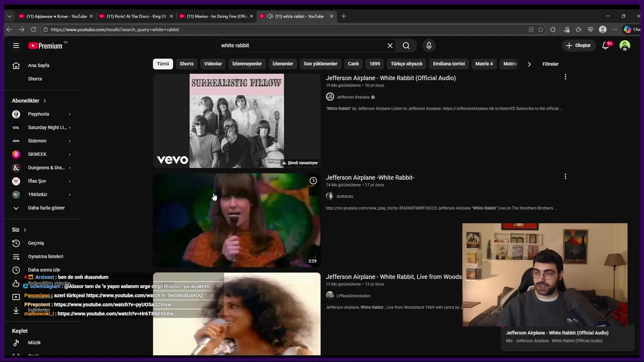The height and width of the screenshot is (362, 644).
Task: Add the 2:29 video to Watch Later via clock icon
Action: [313, 180]
